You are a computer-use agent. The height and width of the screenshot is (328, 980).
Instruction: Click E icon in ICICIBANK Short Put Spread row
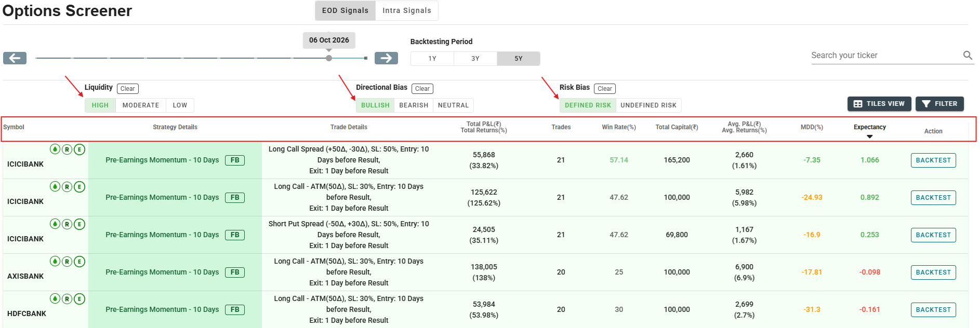click(80, 224)
